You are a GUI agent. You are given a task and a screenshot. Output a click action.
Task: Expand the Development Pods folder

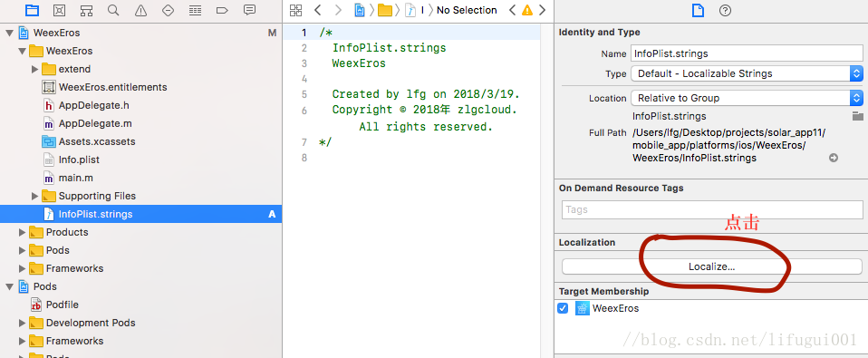pos(22,324)
